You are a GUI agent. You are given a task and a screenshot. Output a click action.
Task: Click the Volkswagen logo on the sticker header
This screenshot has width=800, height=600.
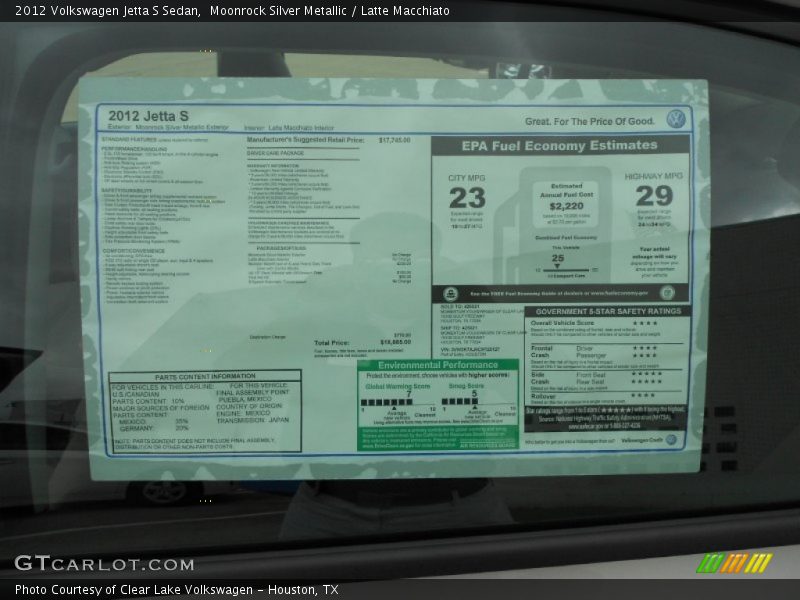coord(676,119)
